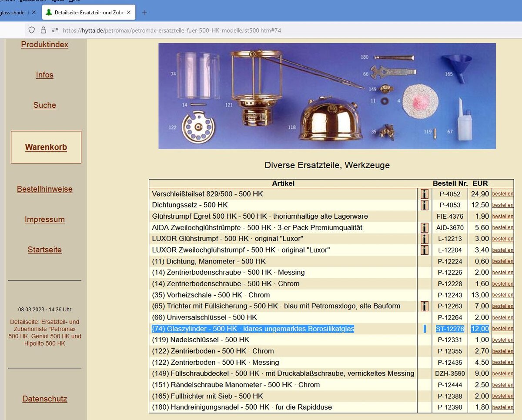This screenshot has width=522, height=420.
Task: Open the Infos link
Action: click(45, 75)
